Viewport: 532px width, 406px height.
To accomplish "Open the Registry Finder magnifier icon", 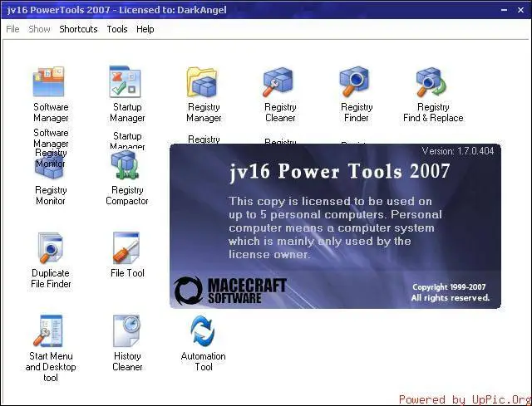I will [354, 81].
